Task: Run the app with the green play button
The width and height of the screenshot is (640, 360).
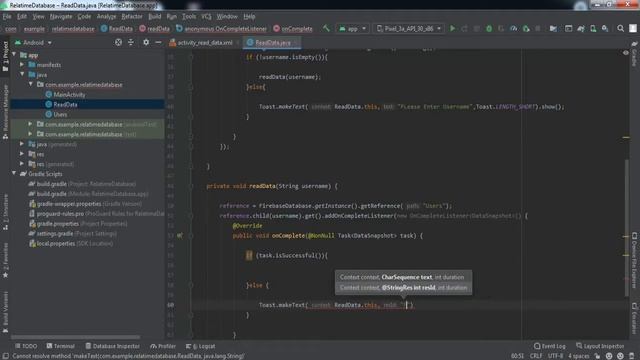Action: point(452,29)
